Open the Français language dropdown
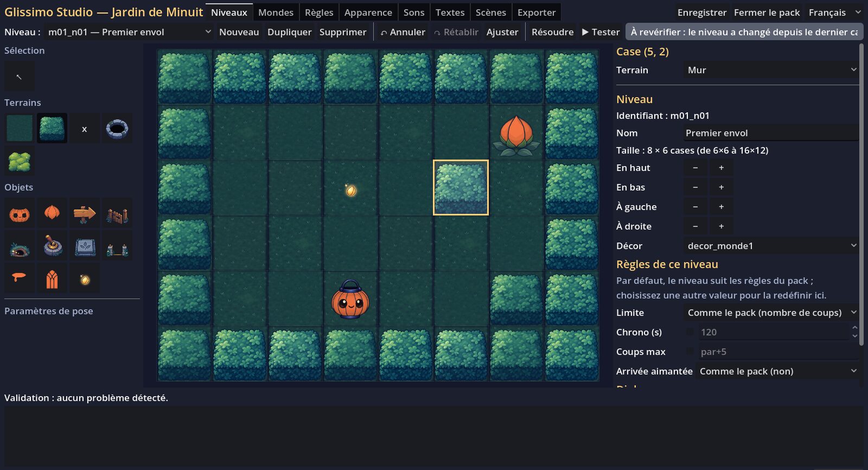The width and height of the screenshot is (868, 470). click(834, 12)
